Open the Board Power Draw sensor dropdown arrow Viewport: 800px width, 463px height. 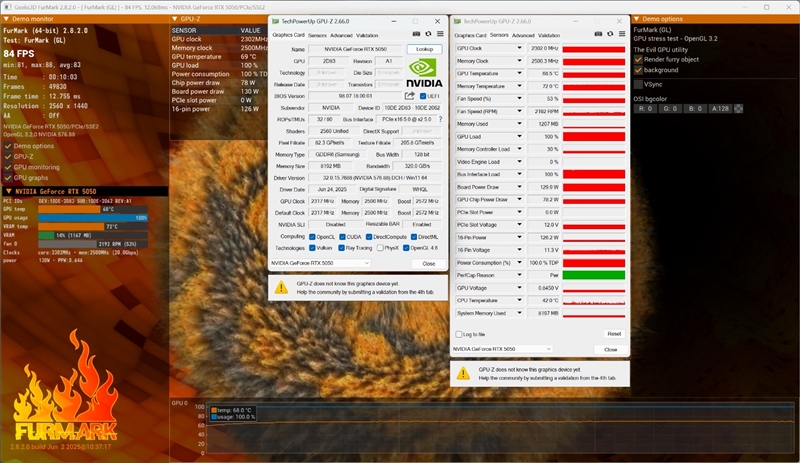click(x=519, y=187)
